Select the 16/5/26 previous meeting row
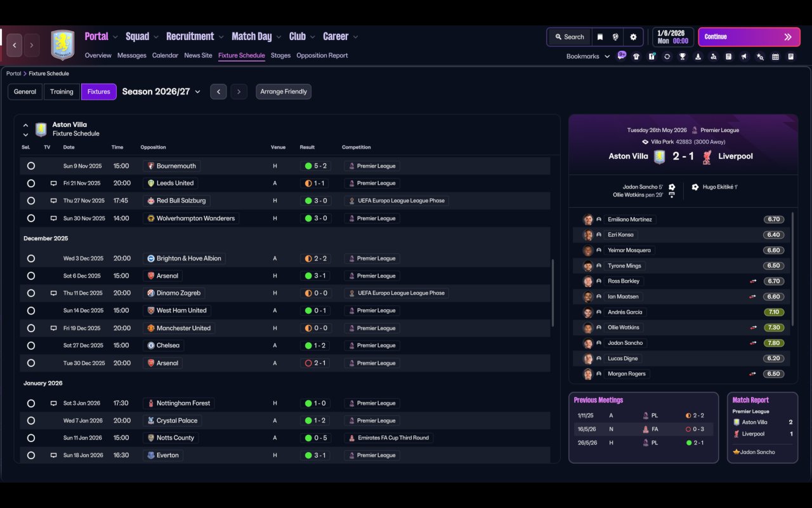The width and height of the screenshot is (812, 508). tap(643, 429)
